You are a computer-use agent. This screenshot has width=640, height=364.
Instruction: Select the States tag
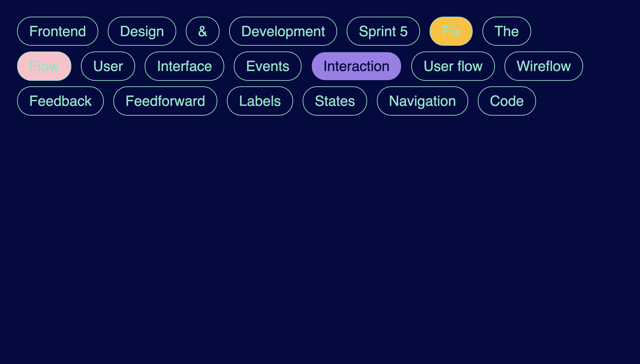335,101
